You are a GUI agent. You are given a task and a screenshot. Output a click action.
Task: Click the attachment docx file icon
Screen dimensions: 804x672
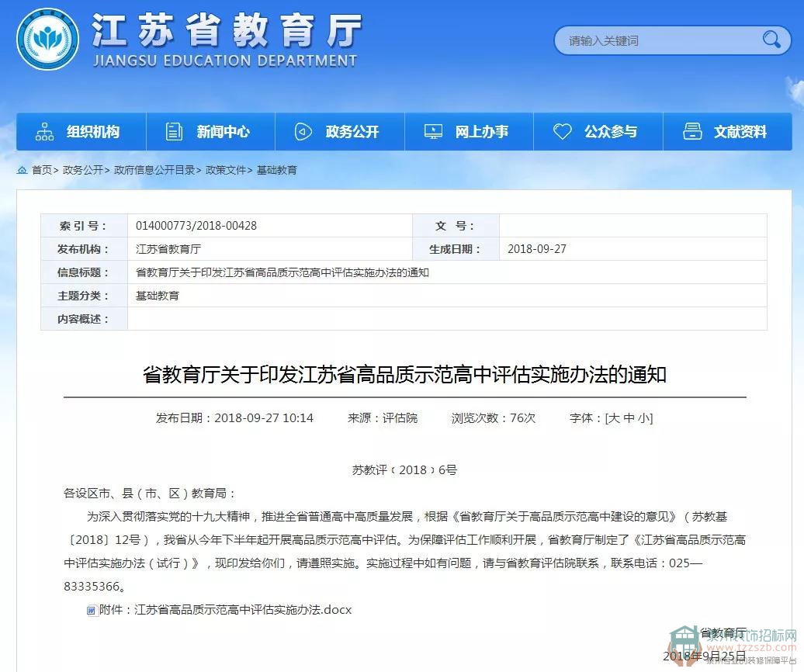(x=92, y=611)
